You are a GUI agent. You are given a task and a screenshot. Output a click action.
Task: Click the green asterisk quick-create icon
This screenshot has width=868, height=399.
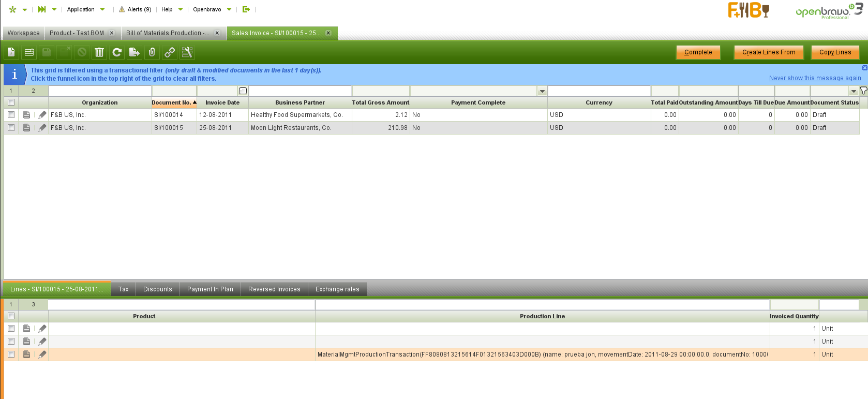pyautogui.click(x=13, y=9)
